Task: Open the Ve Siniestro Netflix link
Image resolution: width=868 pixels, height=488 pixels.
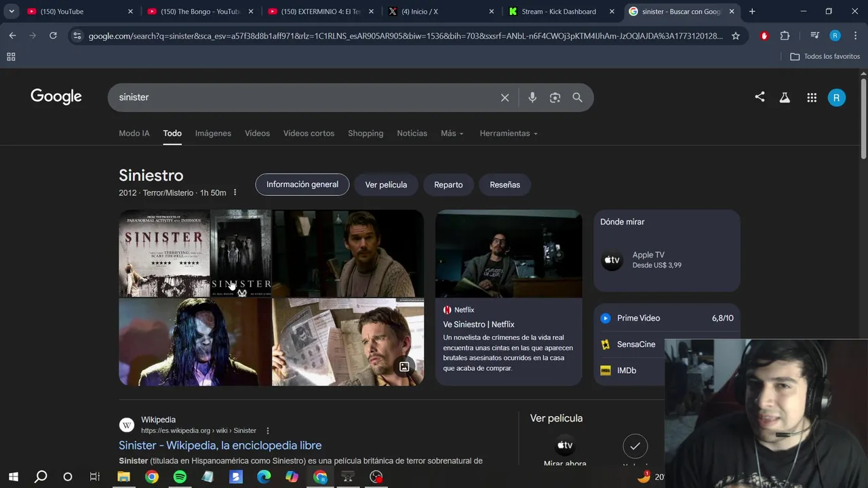Action: point(479,325)
